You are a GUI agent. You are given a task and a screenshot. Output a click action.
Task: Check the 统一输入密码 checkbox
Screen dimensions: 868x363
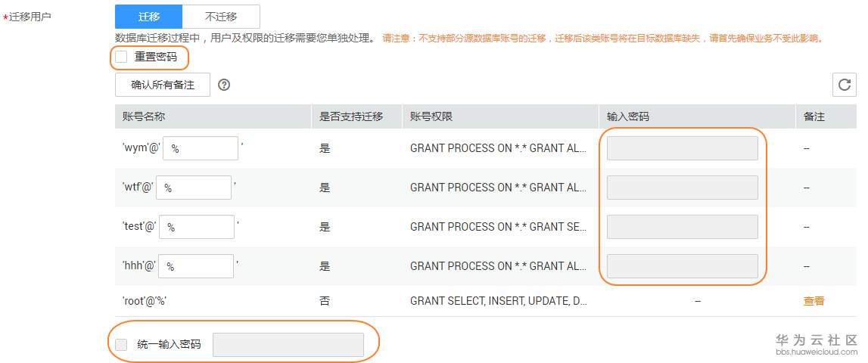click(121, 345)
